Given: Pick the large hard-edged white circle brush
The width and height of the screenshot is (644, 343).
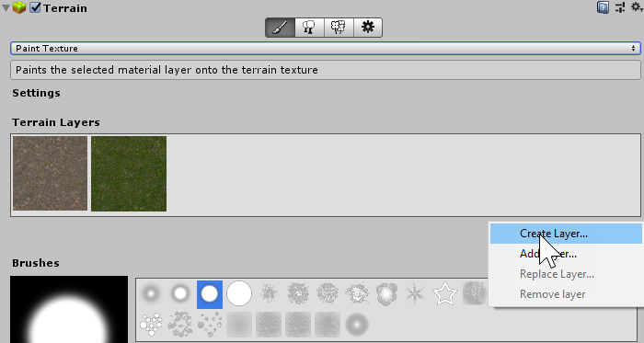Looking at the screenshot, I should point(239,293).
